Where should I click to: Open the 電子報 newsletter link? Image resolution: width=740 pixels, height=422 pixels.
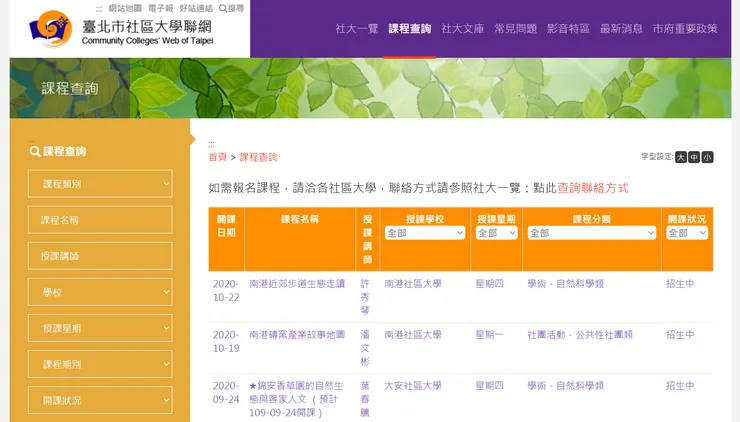click(x=160, y=8)
